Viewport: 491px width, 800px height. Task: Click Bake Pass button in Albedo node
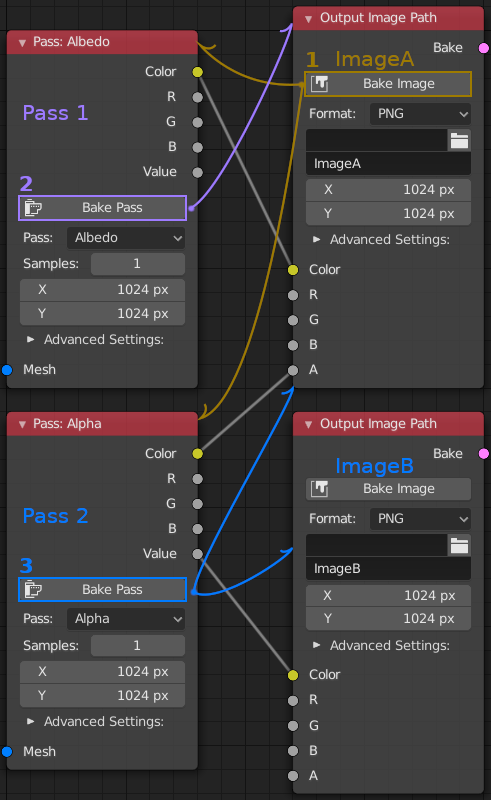click(x=103, y=208)
